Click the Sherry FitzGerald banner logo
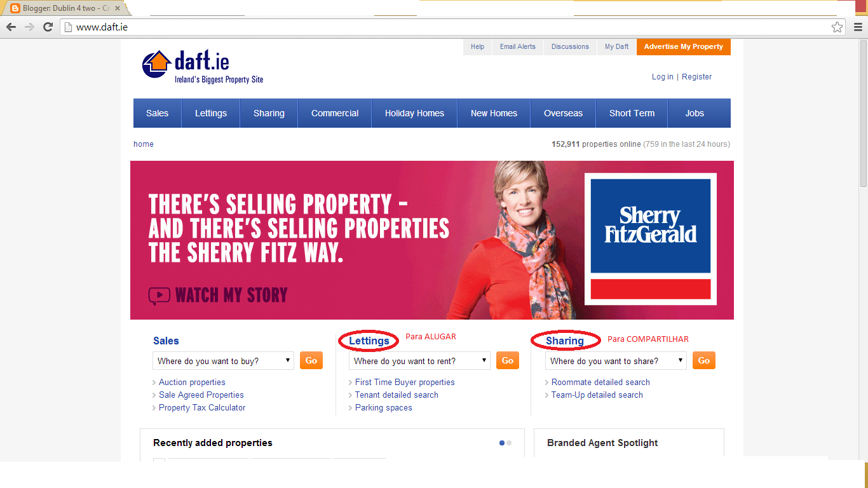The image size is (868, 488). pyautogui.click(x=651, y=239)
